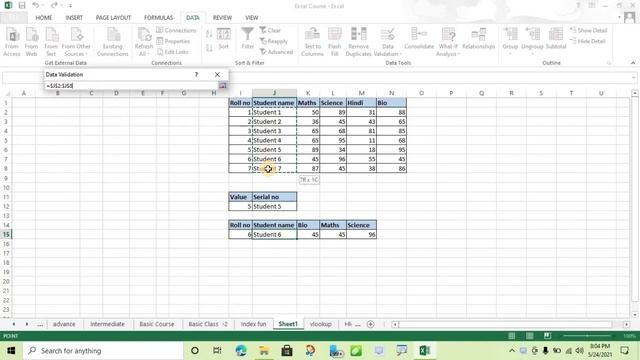640x360 pixels.
Task: Collapse the ribbon
Action: pyautogui.click(x=633, y=63)
